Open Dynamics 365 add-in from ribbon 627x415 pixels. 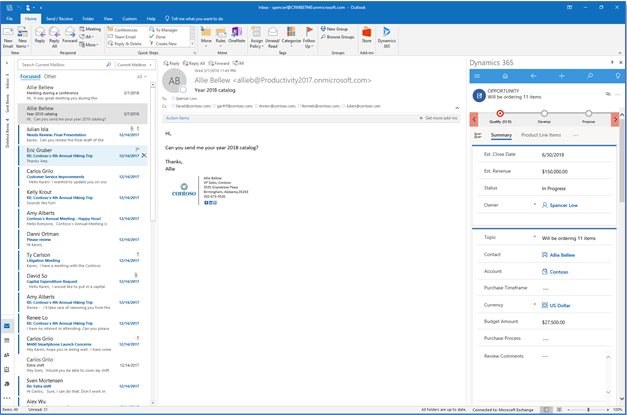tap(387, 36)
